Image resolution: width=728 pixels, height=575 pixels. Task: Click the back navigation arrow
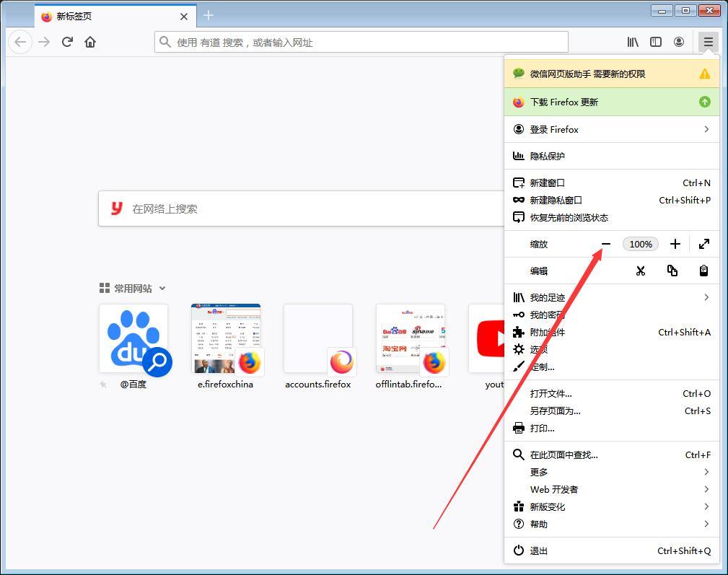(x=20, y=43)
